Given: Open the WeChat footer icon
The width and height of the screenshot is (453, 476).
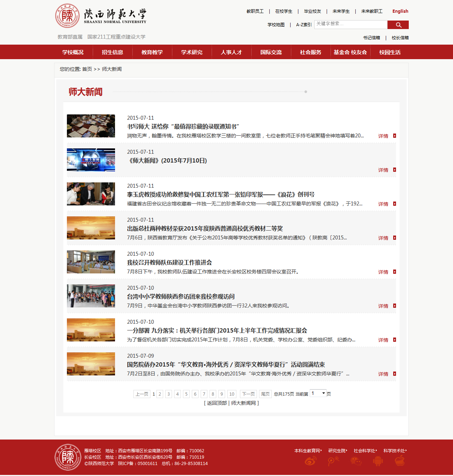Looking at the screenshot, I should 356,461.
